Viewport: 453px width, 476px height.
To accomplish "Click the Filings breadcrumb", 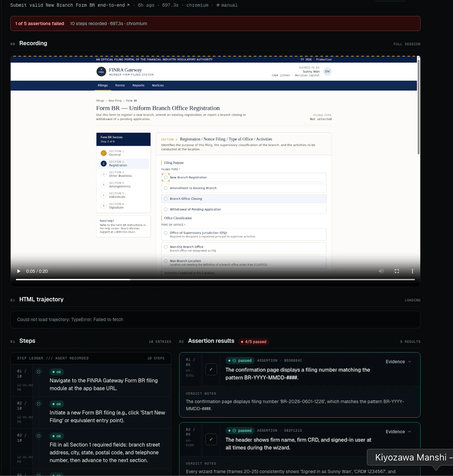I will pyautogui.click(x=100, y=101).
